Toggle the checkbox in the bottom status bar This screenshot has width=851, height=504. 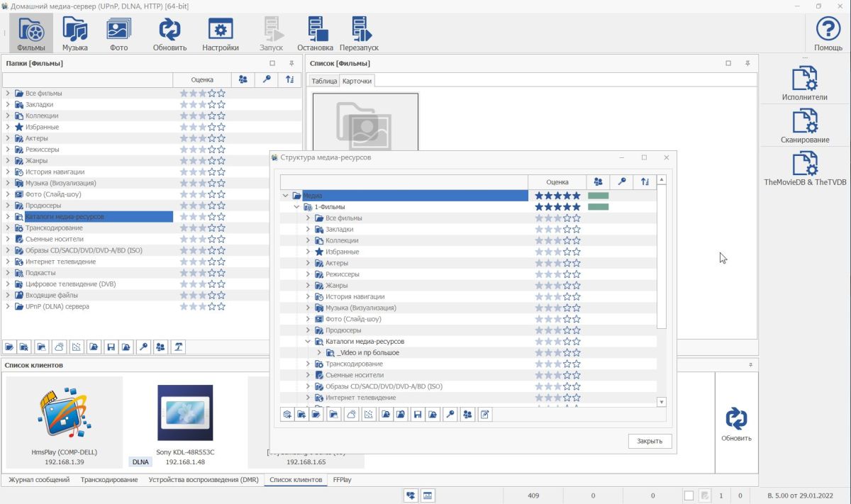coord(689,496)
